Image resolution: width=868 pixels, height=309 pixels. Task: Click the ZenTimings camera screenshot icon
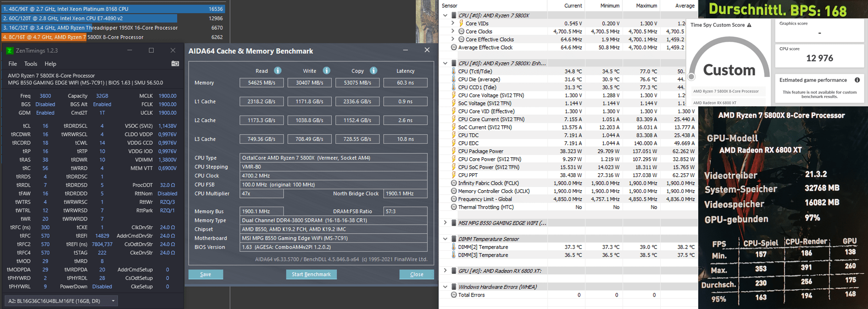click(175, 64)
